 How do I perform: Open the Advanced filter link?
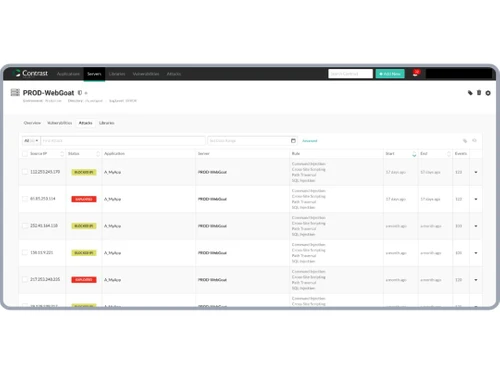pos(310,141)
